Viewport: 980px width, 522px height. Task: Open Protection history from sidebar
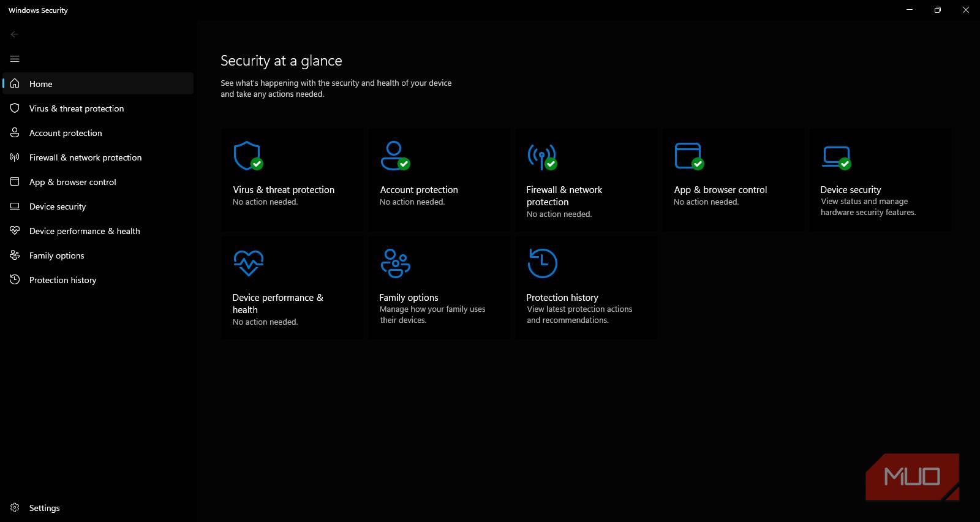click(98, 279)
